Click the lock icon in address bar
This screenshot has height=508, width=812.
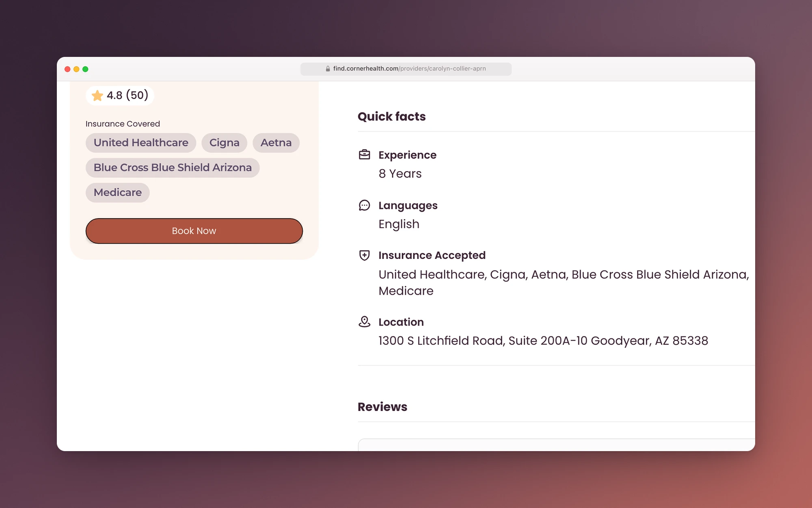point(328,69)
